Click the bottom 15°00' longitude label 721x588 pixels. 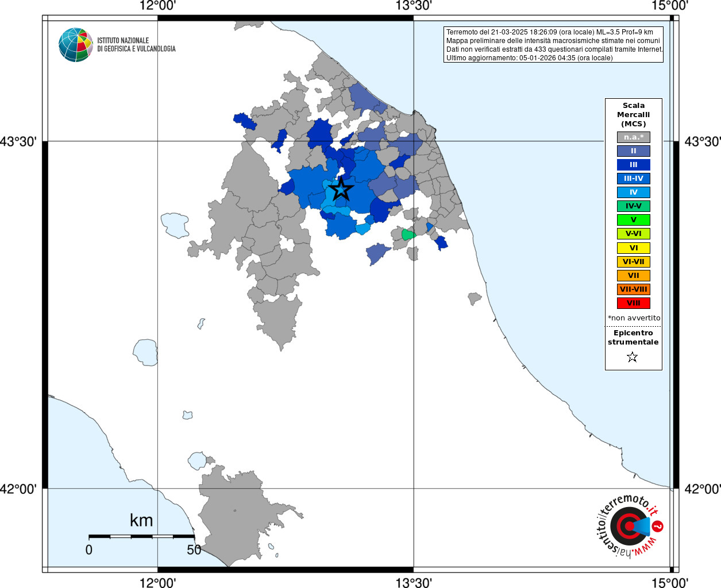[x=670, y=582]
